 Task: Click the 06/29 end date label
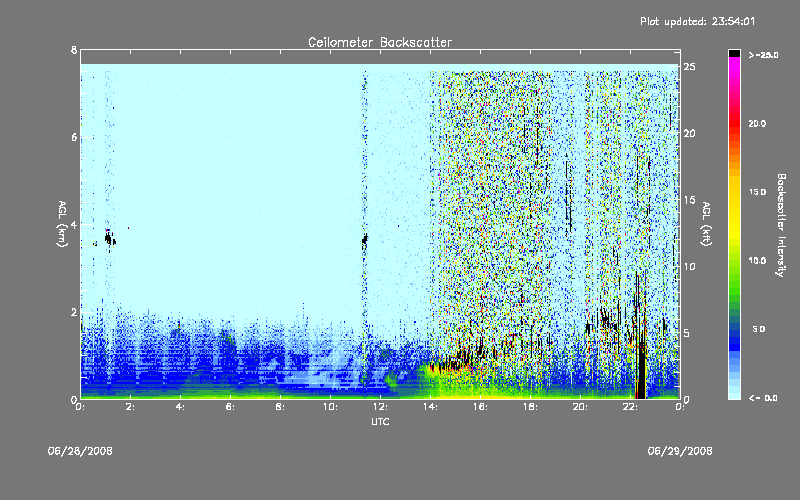coord(680,451)
